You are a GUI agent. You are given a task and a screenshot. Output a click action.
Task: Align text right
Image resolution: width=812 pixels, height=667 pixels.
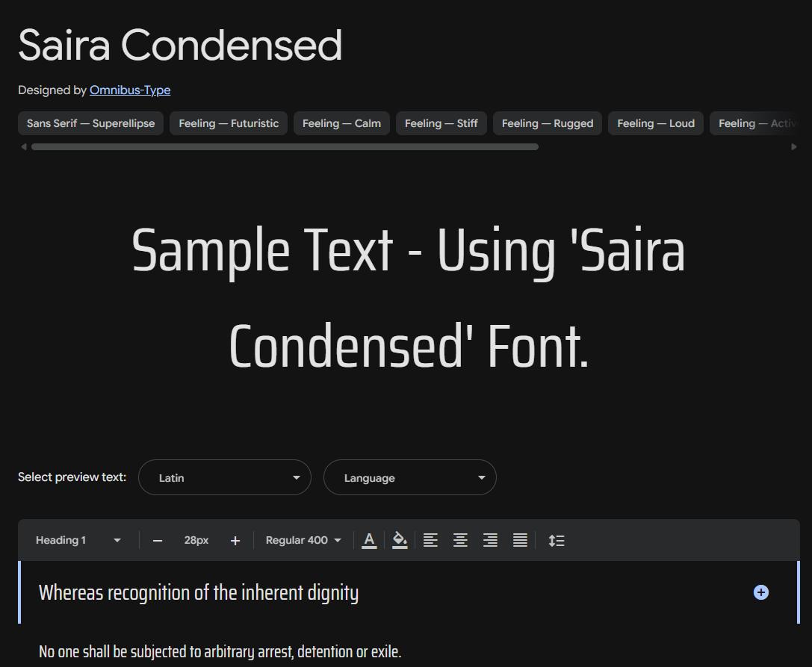click(x=490, y=541)
